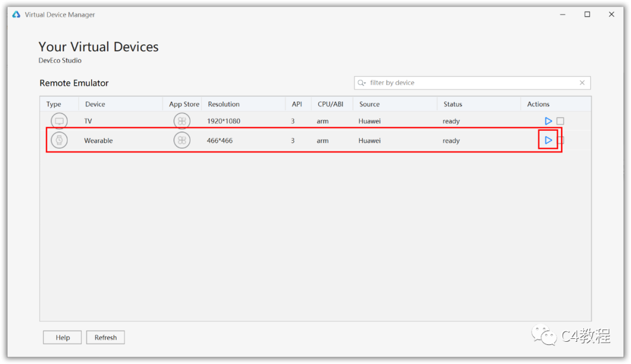Sort by the Type column header
Image resolution: width=631 pixels, height=364 pixels.
tap(59, 104)
